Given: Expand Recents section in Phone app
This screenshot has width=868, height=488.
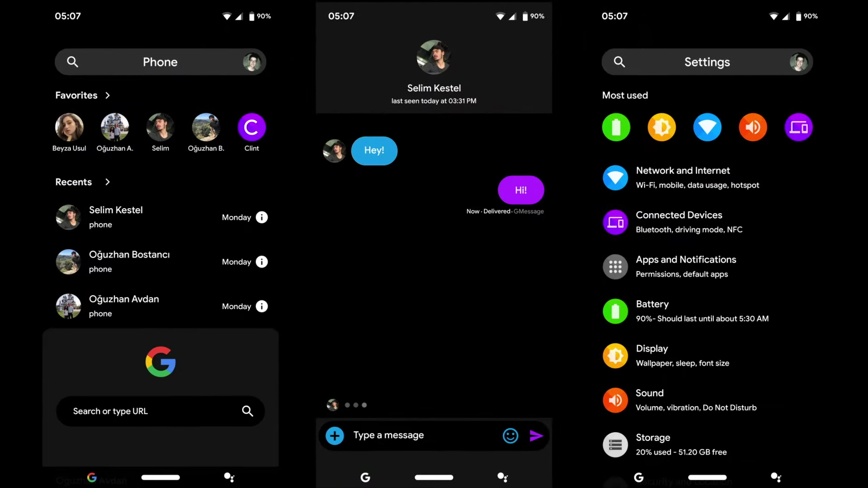Looking at the screenshot, I should tap(105, 182).
